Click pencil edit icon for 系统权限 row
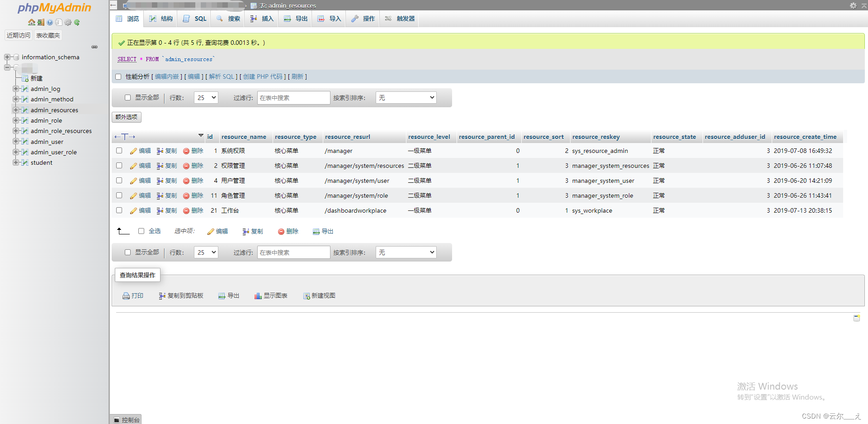Image resolution: width=868 pixels, height=424 pixels. [133, 151]
